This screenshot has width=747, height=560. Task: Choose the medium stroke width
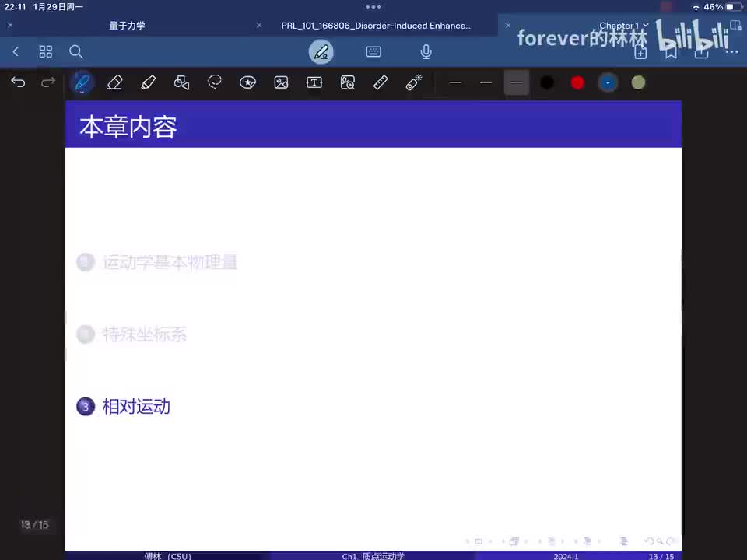pyautogui.click(x=486, y=83)
